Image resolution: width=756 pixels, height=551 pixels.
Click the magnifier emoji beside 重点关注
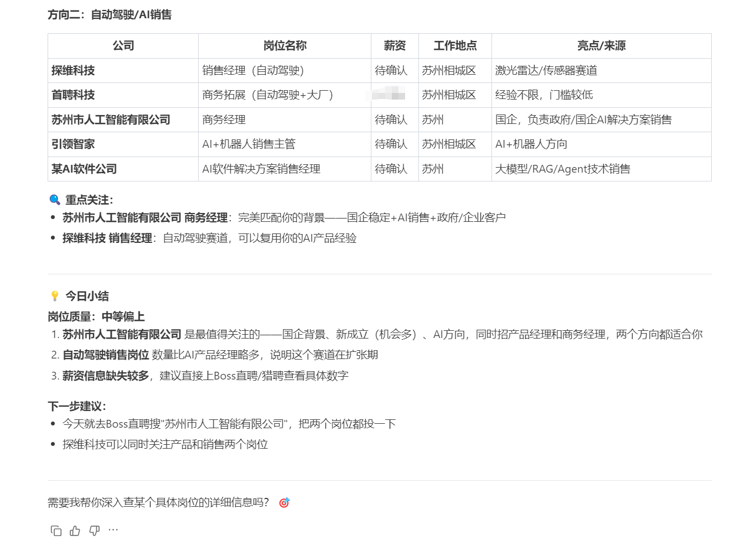click(54, 200)
